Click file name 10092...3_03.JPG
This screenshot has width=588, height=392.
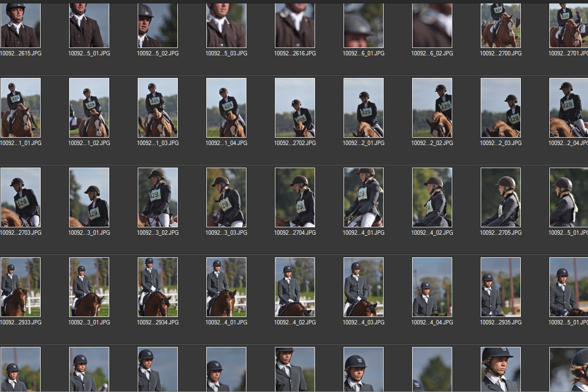(x=226, y=233)
